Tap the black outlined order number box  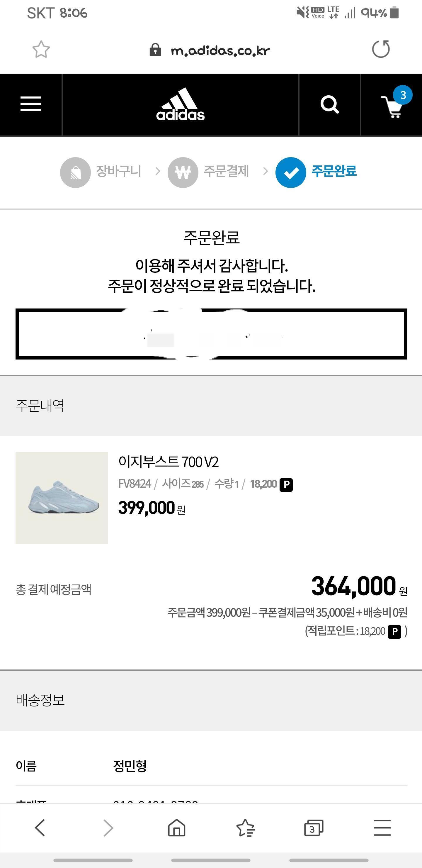[x=211, y=334]
